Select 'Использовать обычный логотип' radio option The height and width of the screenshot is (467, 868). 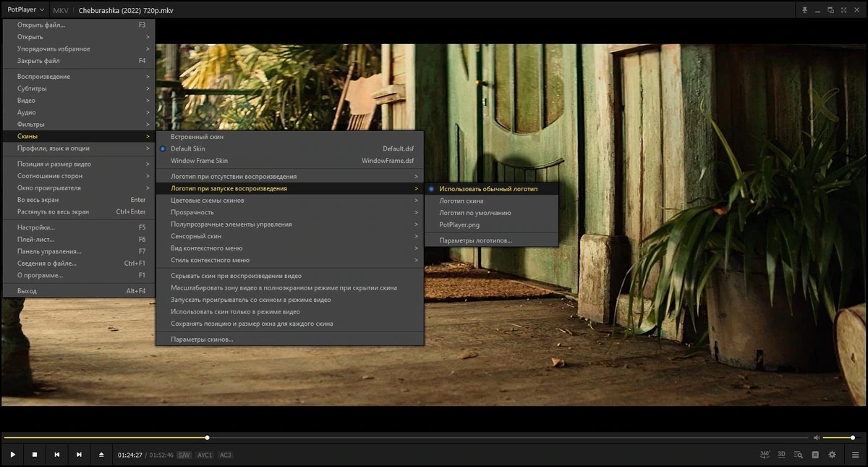pos(491,188)
